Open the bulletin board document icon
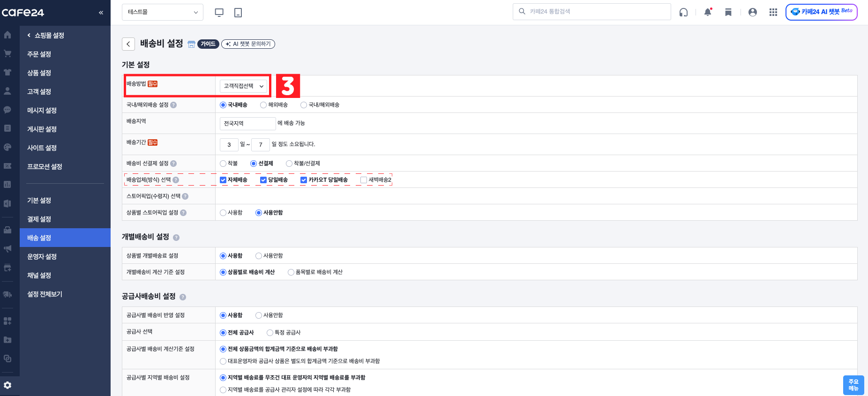This screenshot has height=396, width=868. [7, 128]
